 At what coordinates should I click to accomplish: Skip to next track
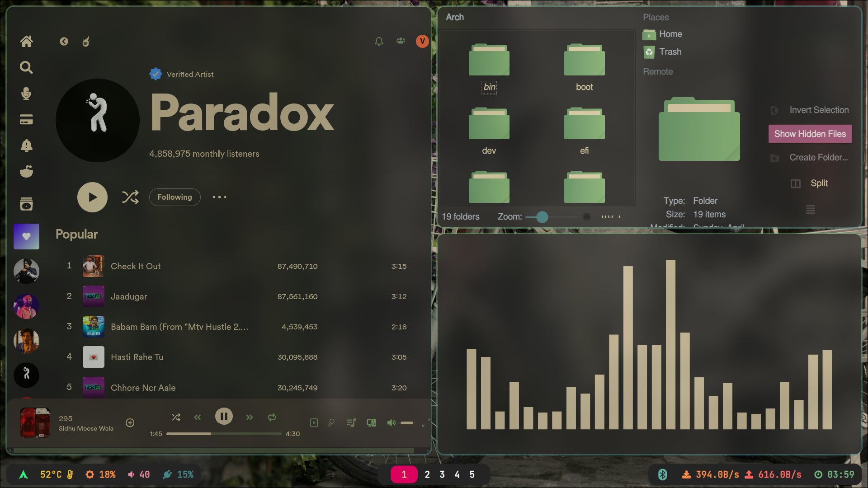250,418
